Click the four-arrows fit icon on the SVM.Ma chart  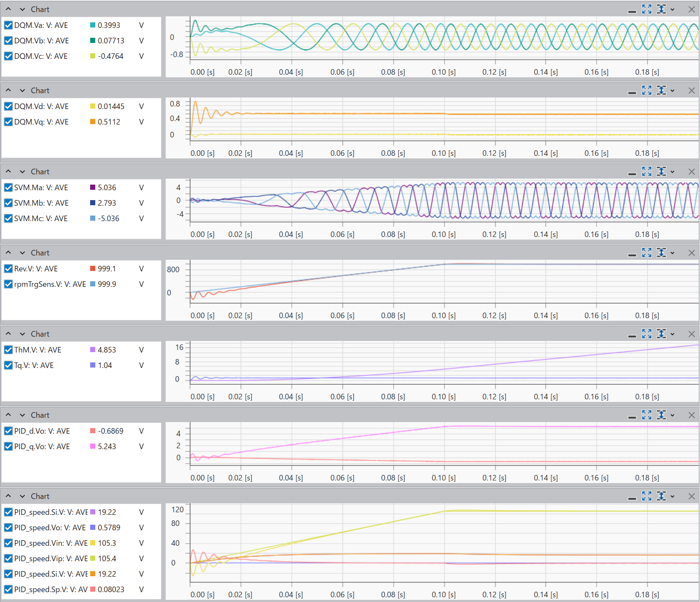(646, 171)
